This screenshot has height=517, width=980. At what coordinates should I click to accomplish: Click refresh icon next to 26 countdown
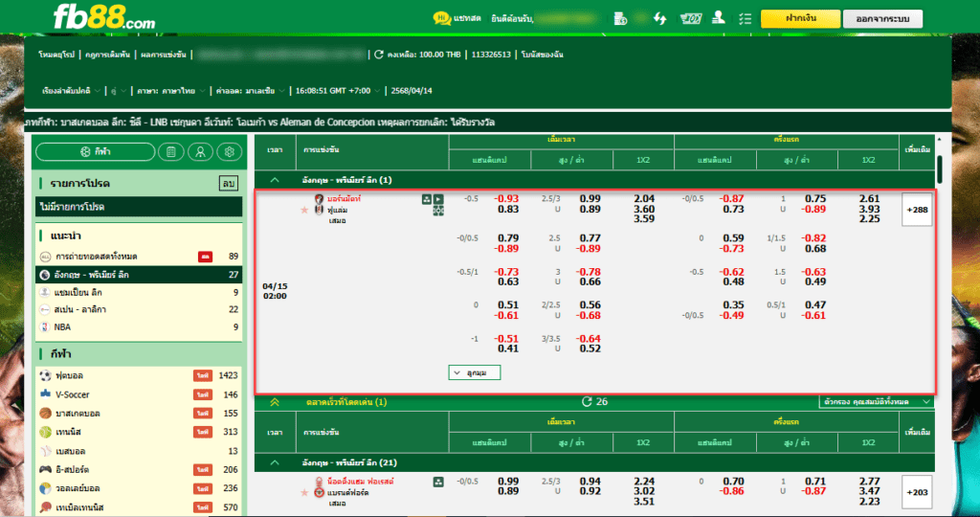(587, 401)
